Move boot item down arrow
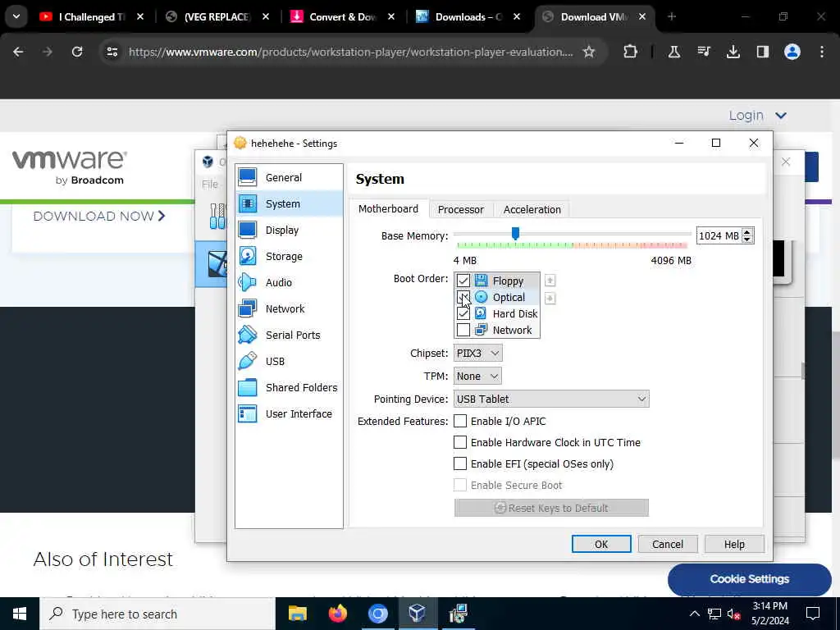Screen dimensions: 840x630 (x=550, y=298)
